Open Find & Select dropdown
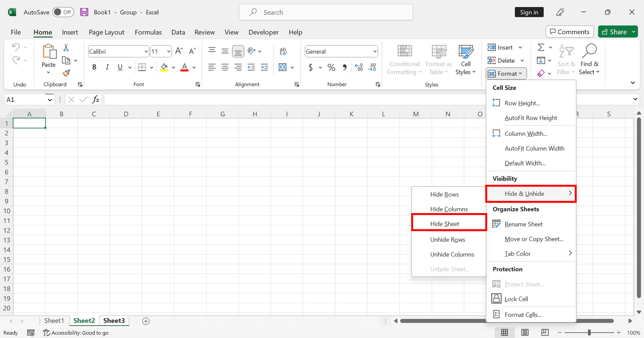This screenshot has width=644, height=338. (589, 60)
